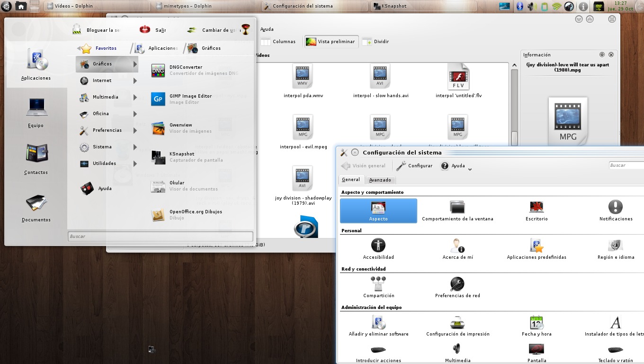Switch to the Avanzado tab
Image resolution: width=644 pixels, height=364 pixels.
[x=380, y=180]
